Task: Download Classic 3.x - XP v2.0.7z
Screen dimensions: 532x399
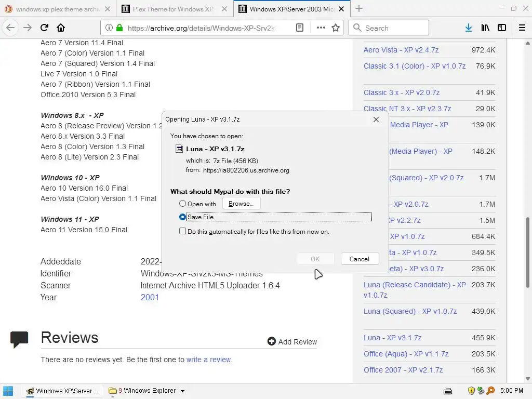Action: tap(402, 92)
